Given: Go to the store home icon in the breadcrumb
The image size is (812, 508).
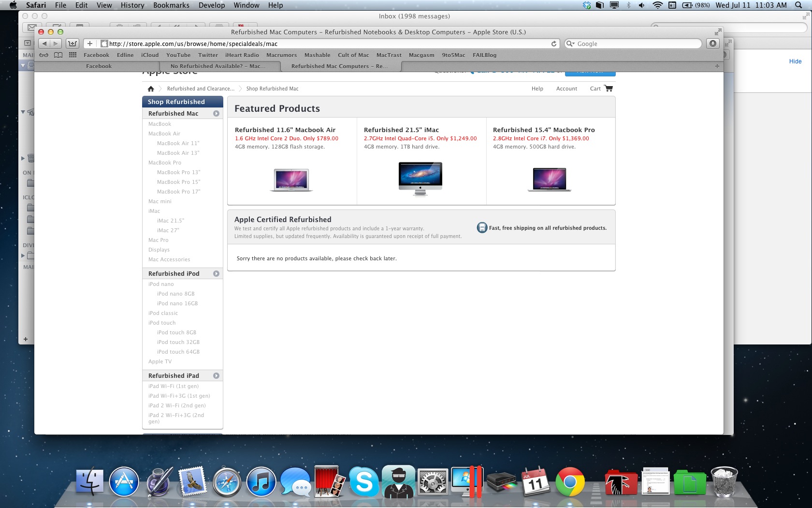Looking at the screenshot, I should (x=151, y=89).
